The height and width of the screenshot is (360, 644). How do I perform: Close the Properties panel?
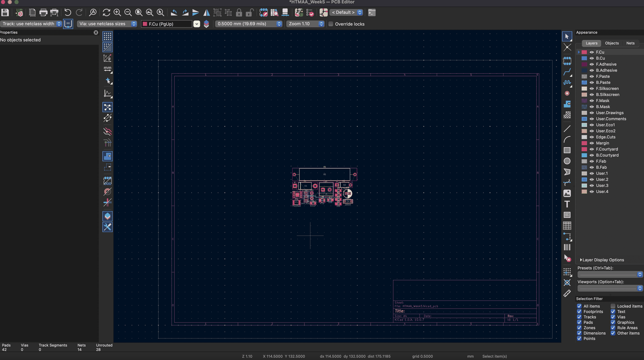click(x=96, y=33)
